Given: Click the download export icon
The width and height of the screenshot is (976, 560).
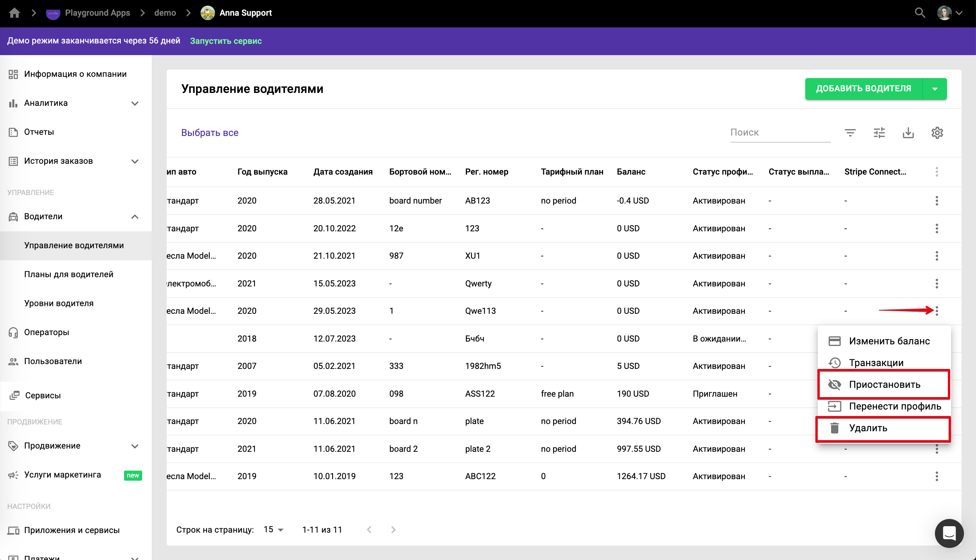Looking at the screenshot, I should tap(908, 133).
